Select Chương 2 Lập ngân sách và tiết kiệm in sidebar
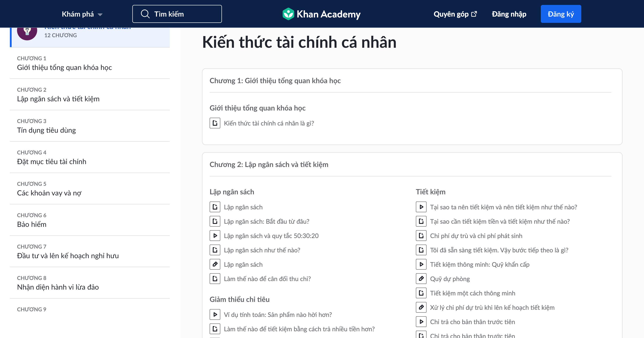 [90, 95]
